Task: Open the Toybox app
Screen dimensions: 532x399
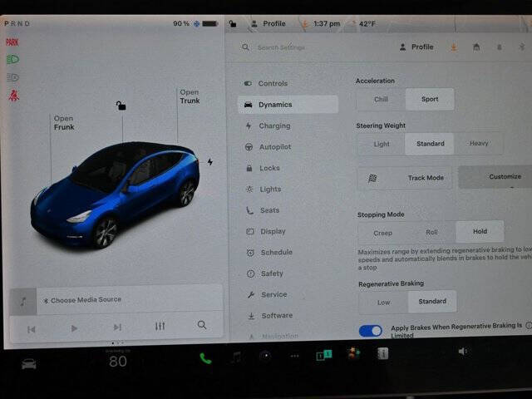Action: [x=353, y=353]
